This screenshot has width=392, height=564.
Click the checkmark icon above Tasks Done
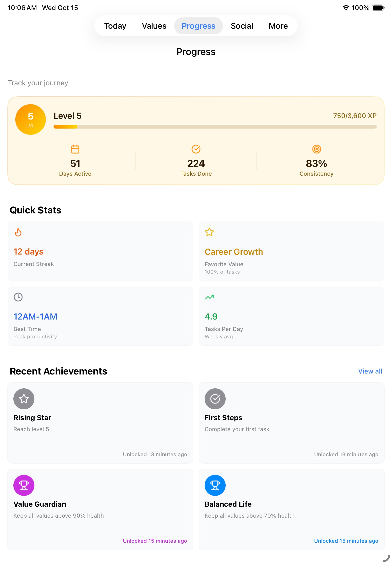(196, 149)
